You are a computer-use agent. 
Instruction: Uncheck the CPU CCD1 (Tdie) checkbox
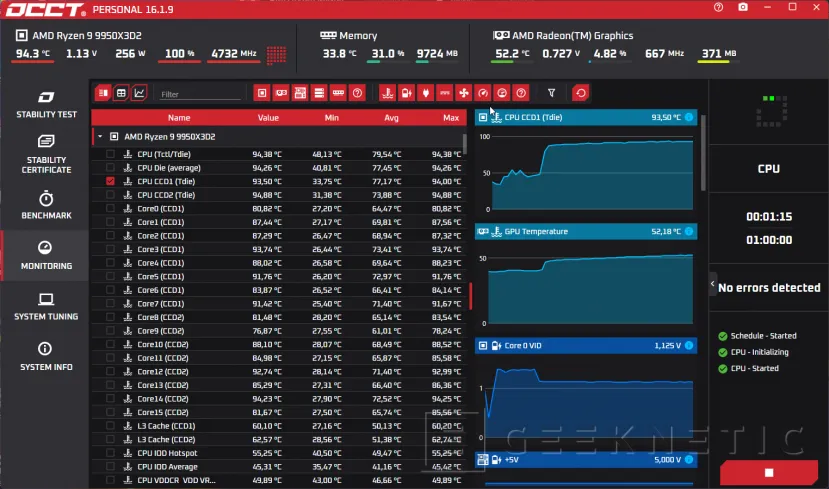pos(110,181)
